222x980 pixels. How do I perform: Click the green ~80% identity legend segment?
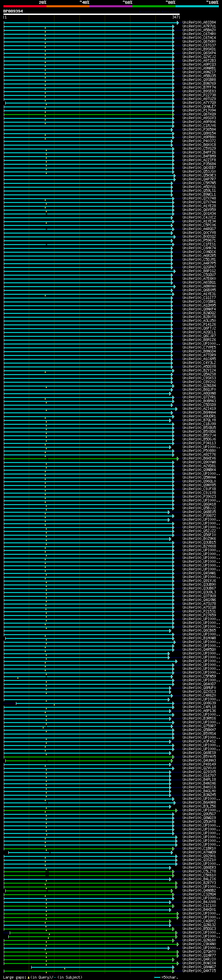coord(154,6)
